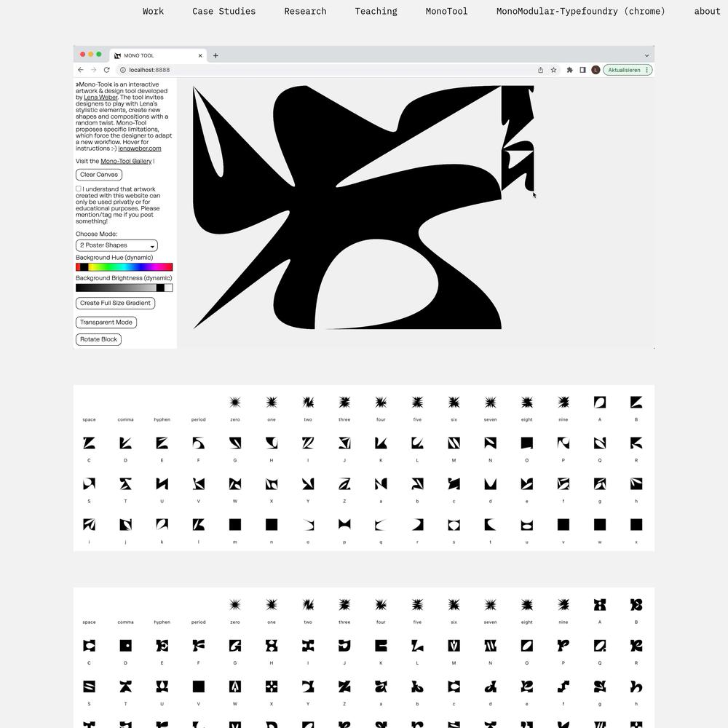Select the glyph above 'A' in the second glyph chart
Image resolution: width=728 pixels, height=728 pixels.
tap(600, 604)
